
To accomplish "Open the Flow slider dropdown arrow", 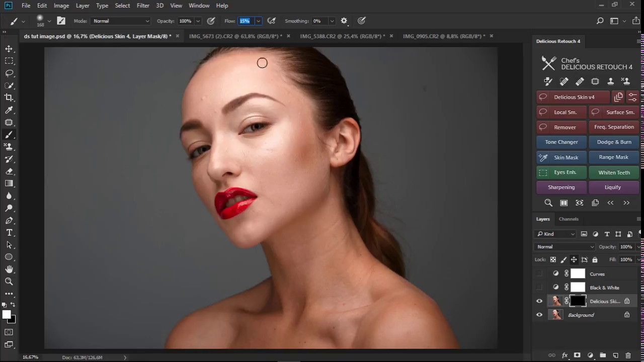I will point(258,21).
